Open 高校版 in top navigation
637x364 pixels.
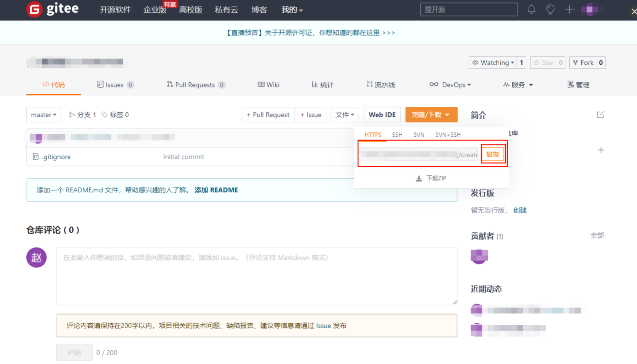[x=191, y=10]
